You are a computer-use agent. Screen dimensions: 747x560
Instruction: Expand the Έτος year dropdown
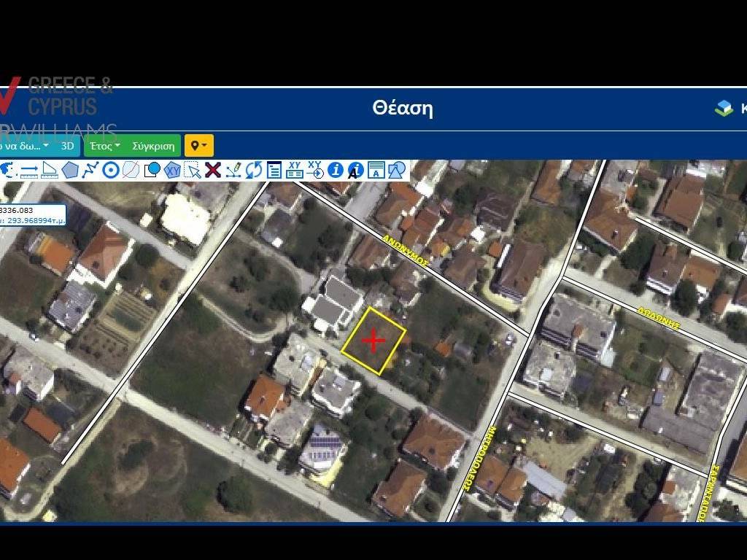[104, 146]
